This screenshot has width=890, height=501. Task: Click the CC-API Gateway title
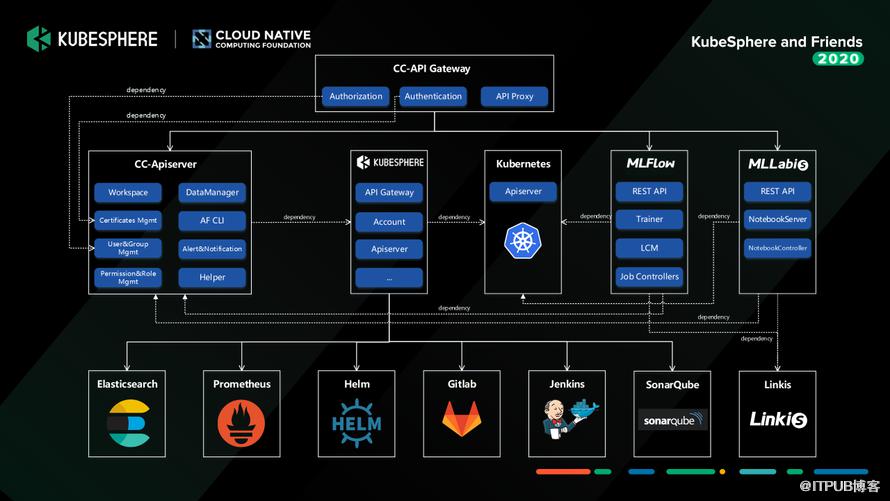pos(432,69)
